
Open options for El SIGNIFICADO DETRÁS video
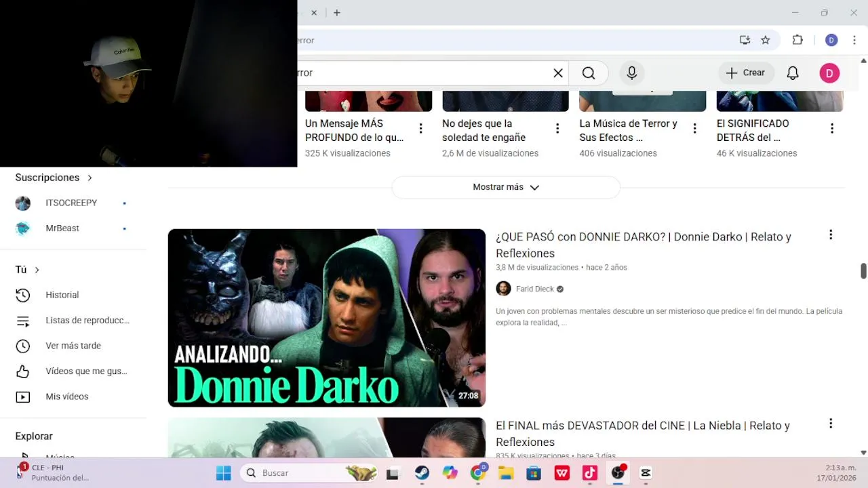[831, 128]
